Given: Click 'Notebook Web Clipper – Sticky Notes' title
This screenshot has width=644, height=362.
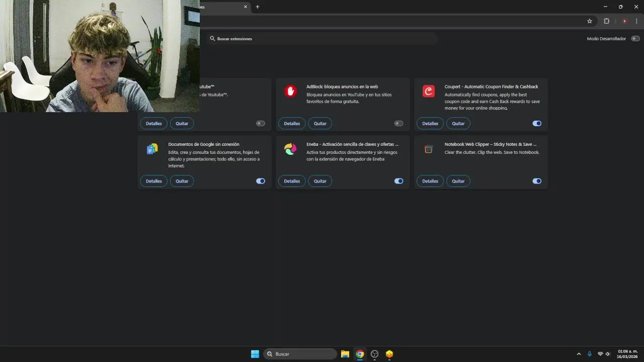Looking at the screenshot, I should (491, 144).
